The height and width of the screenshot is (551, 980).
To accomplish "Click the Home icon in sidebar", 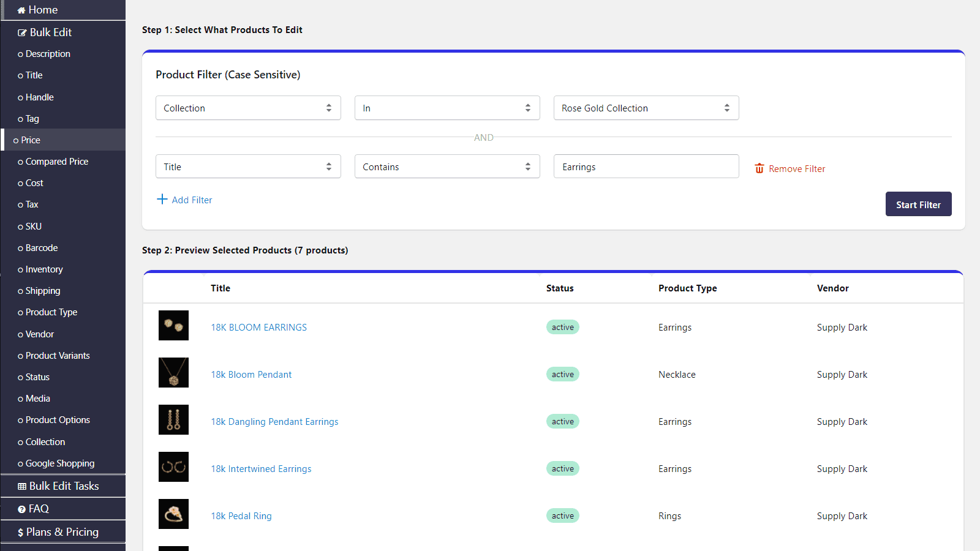I will pos(21,10).
